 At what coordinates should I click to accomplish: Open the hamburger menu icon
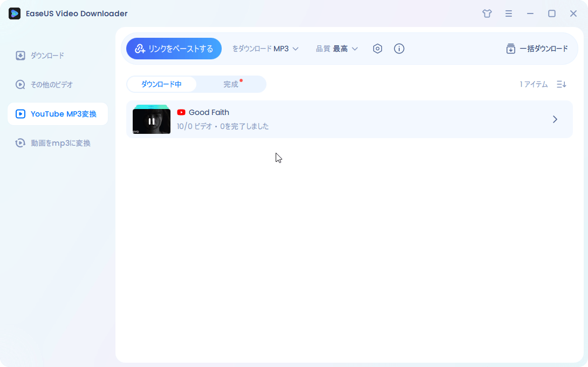(509, 13)
